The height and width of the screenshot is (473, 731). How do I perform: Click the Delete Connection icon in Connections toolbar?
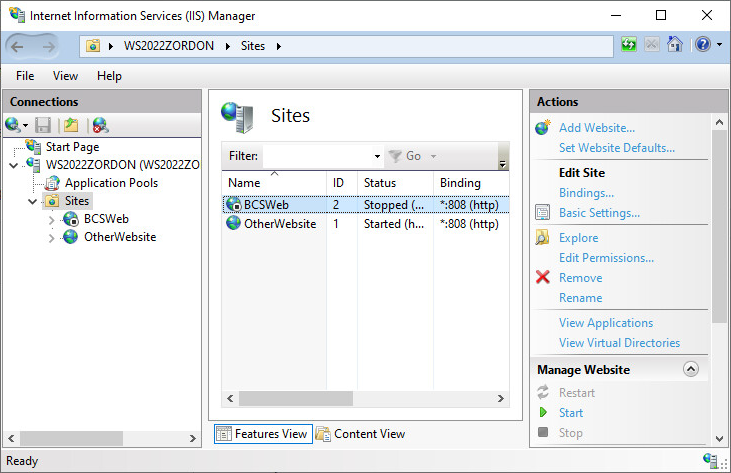[100, 125]
